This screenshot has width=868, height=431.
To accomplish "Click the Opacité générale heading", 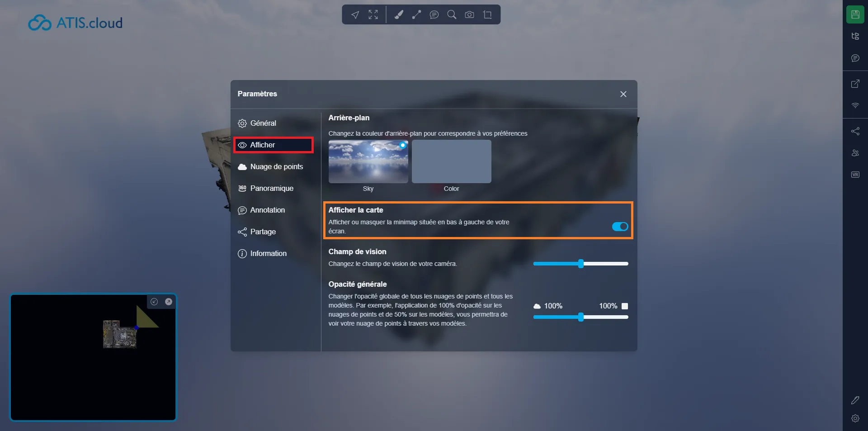I will point(358,284).
